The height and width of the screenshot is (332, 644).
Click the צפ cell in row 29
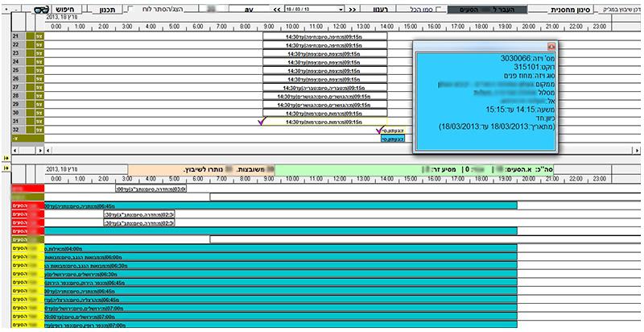39,105
